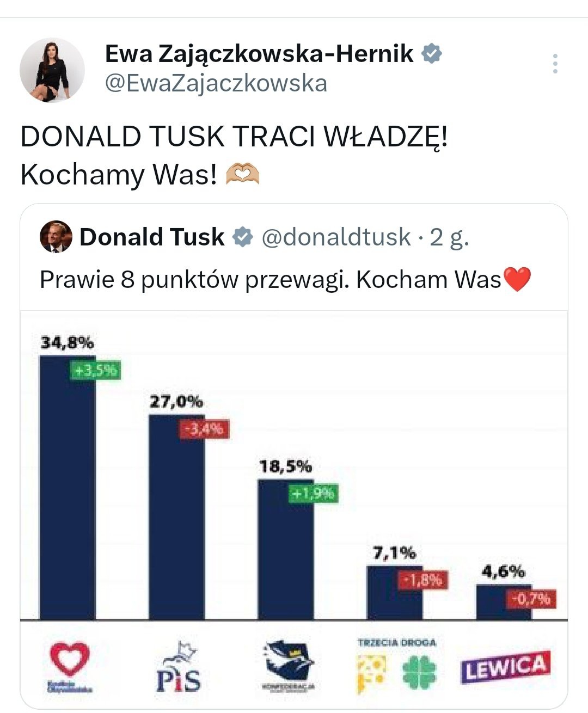Click the PiS party logo
Screen dimensions: 588x713
click(178, 667)
